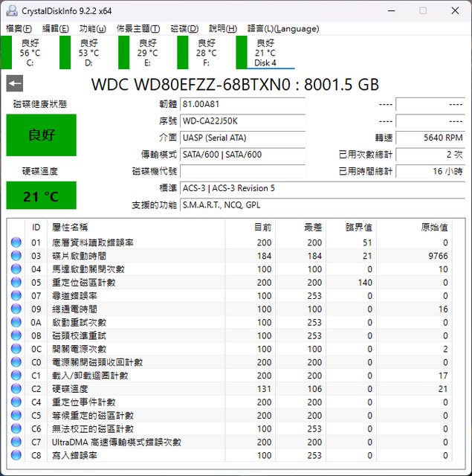Image resolution: width=472 pixels, height=476 pixels.
Task: Select the Disk 4 tab at 21 °C
Action: click(265, 53)
